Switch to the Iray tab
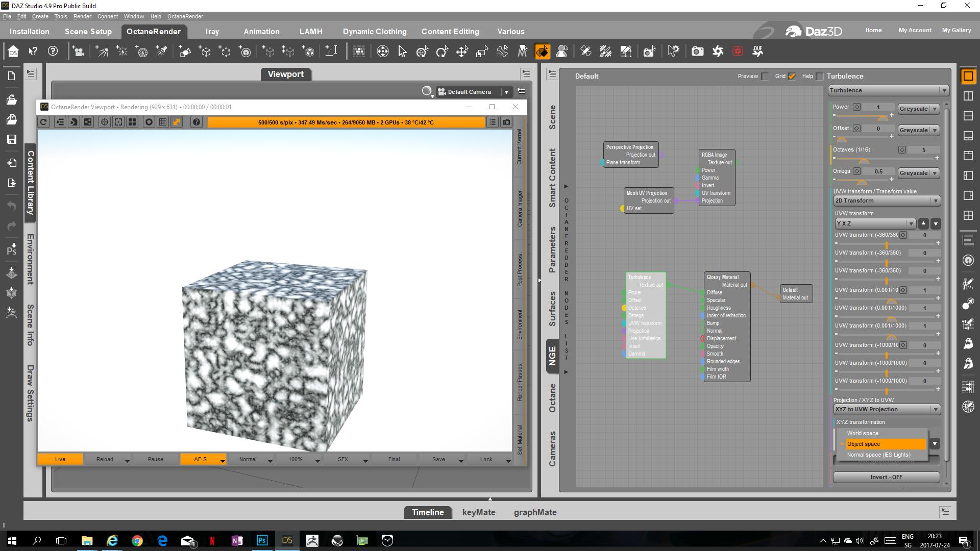Image resolution: width=980 pixels, height=551 pixels. pyautogui.click(x=212, y=32)
